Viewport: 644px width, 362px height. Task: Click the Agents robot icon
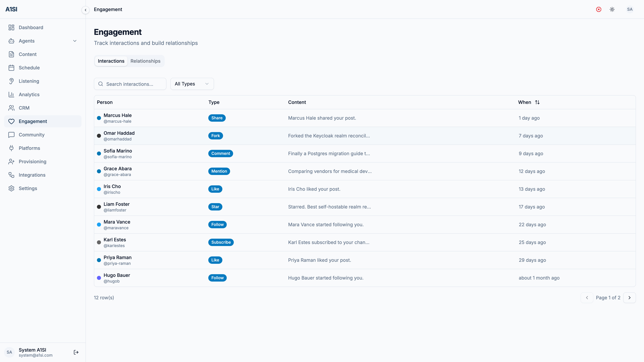point(11,41)
